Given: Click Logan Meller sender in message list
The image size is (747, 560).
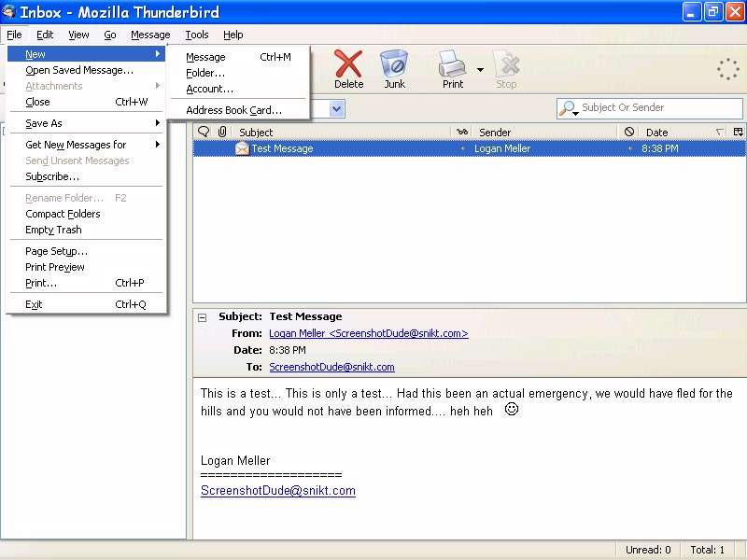Looking at the screenshot, I should tap(502, 148).
